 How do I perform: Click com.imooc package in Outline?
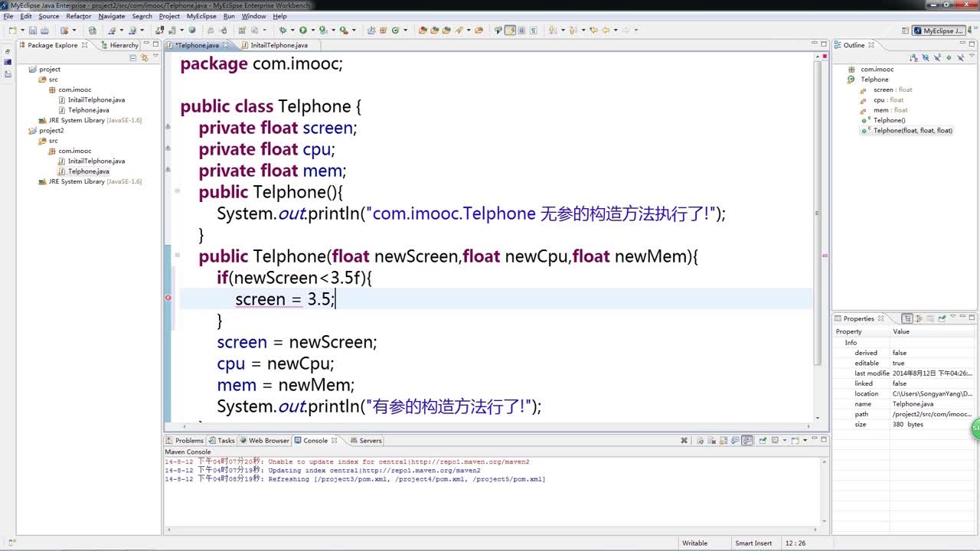coord(877,69)
